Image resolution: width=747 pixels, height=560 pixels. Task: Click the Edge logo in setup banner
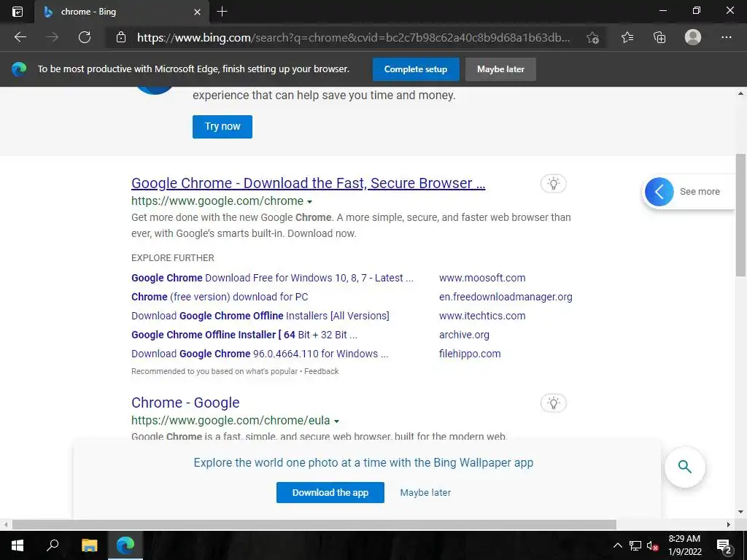[19, 69]
